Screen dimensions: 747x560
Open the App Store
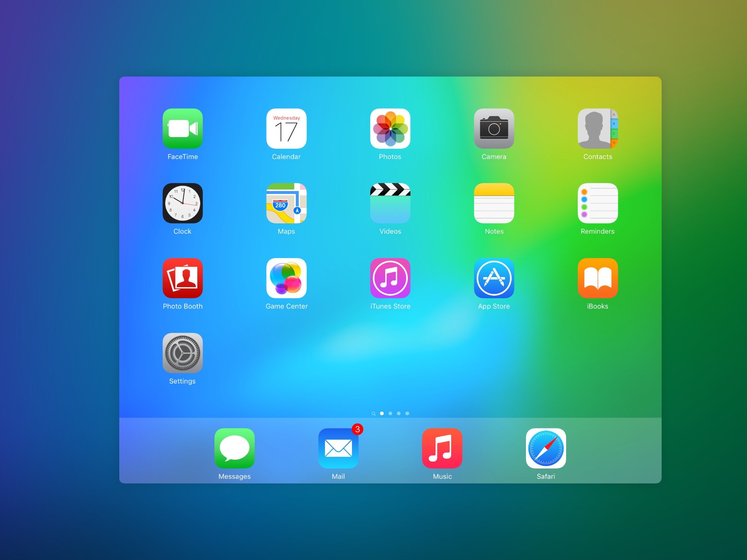[x=494, y=278]
